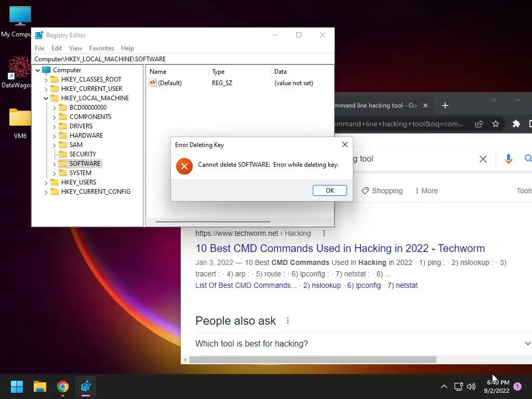Expand the SOFTWARE key

(54, 164)
